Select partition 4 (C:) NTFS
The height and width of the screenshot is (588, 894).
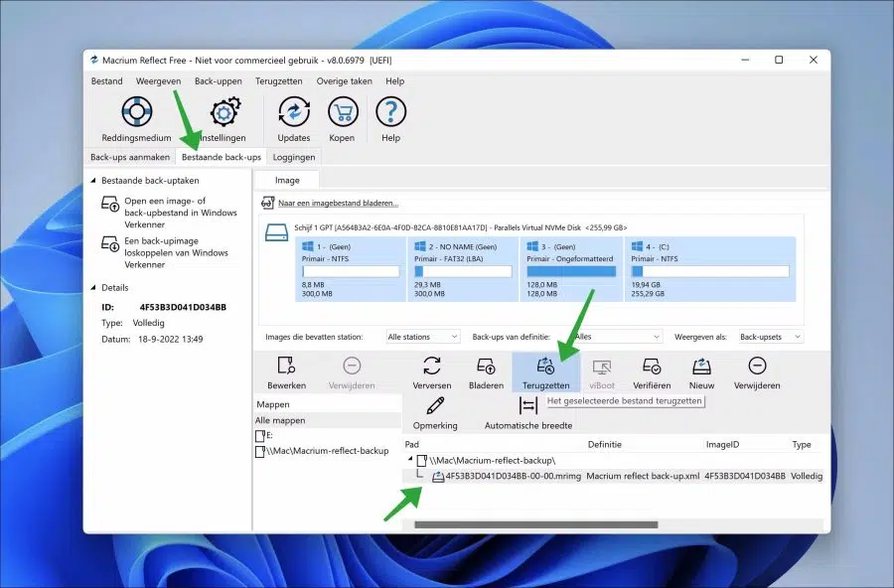click(x=710, y=269)
